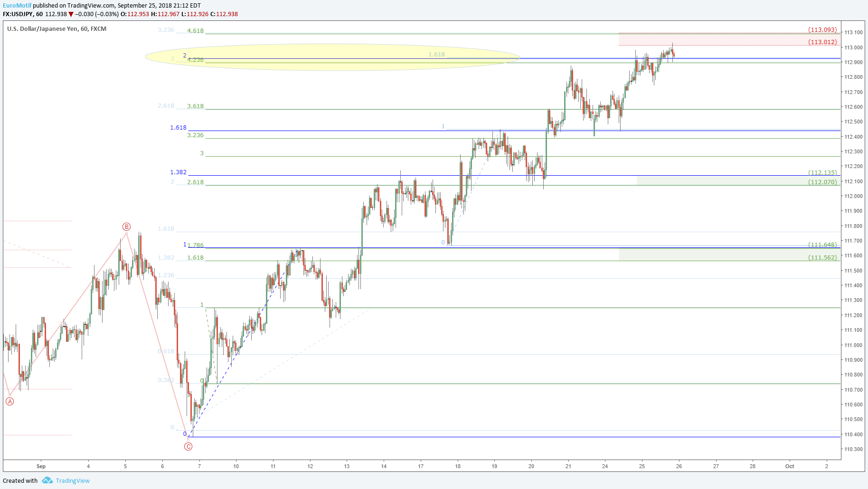
Task: Click the Sep label on the date axis
Action: 41,466
